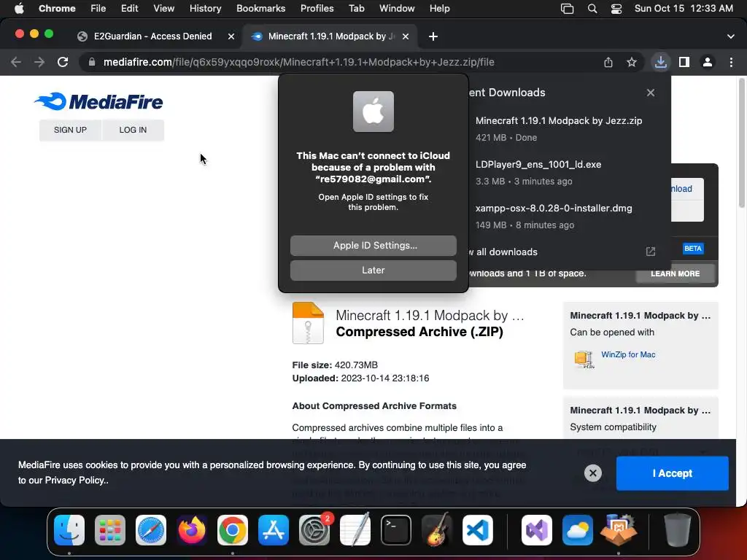Open the History menu
This screenshot has width=747, height=560.
click(x=205, y=9)
